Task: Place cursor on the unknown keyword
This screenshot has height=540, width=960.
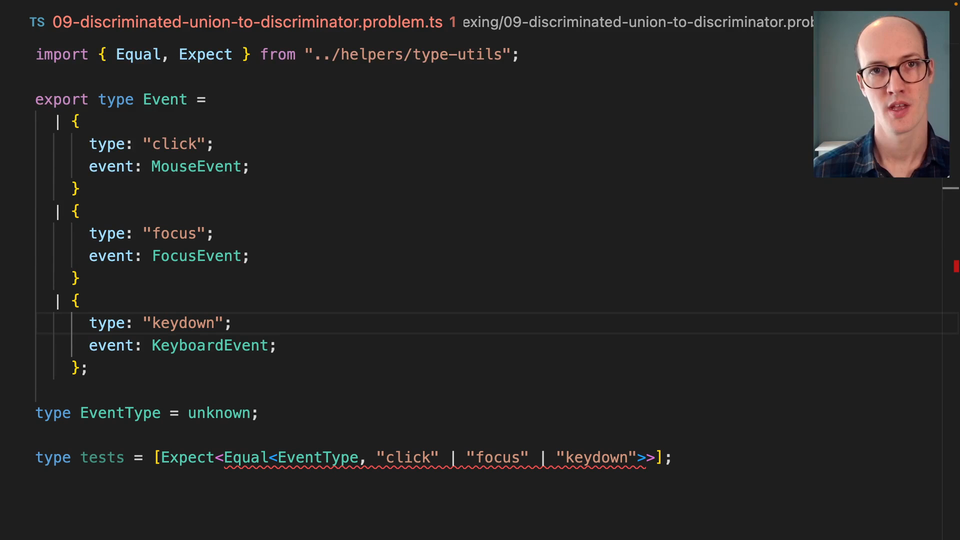Action: coord(220,412)
